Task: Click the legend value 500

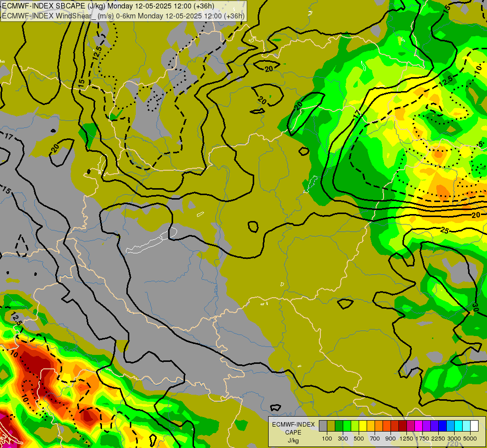Action: coord(359,439)
